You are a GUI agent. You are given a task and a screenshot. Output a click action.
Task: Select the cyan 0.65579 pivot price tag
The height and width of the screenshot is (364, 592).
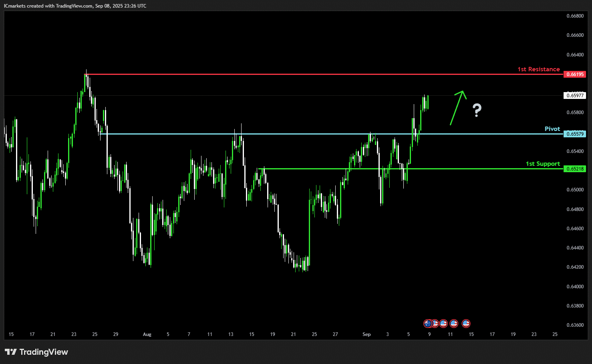click(575, 134)
